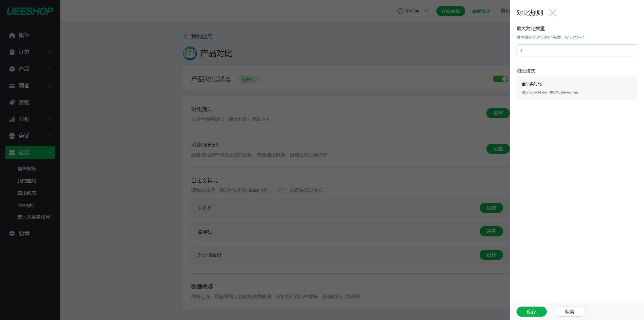The image size is (644, 320).
Task: Click the green 保存 button
Action: point(531,312)
